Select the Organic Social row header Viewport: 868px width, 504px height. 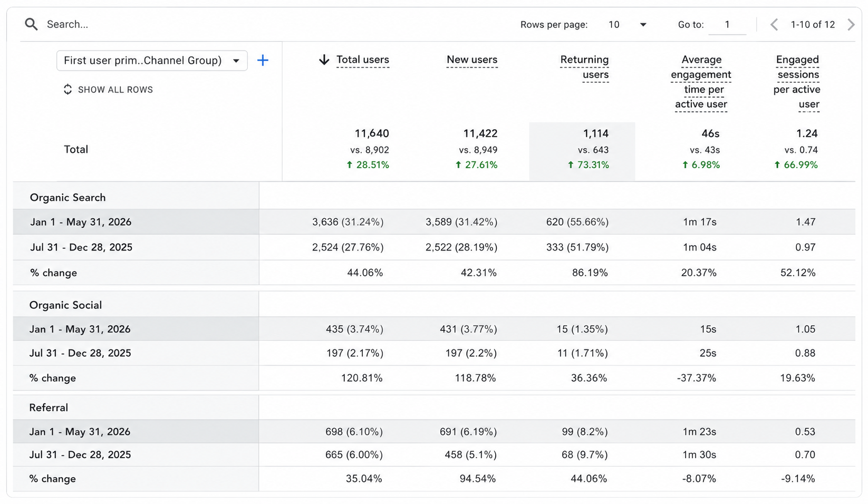66,305
